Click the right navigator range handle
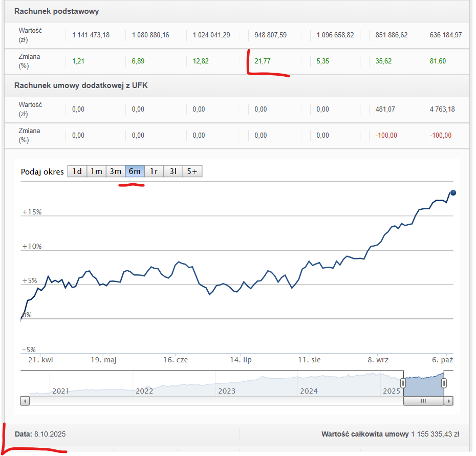The height and width of the screenshot is (456, 476). 444,383
